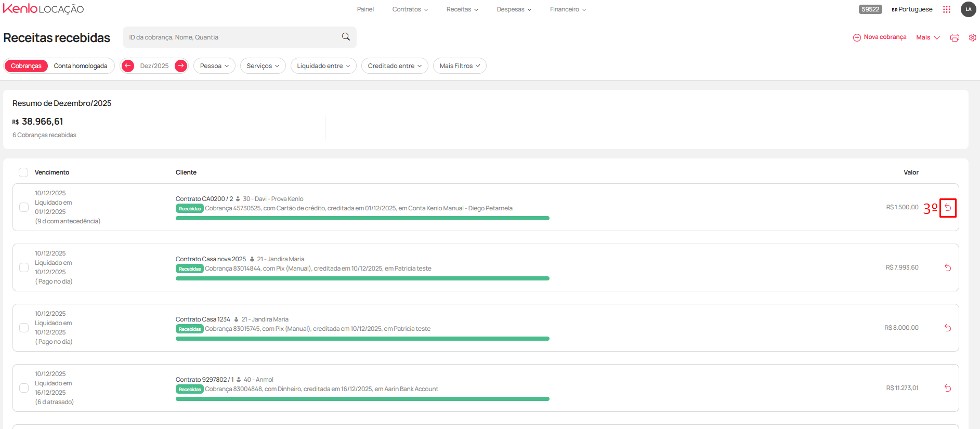Open the Receitas menu
The width and height of the screenshot is (980, 429).
click(462, 9)
